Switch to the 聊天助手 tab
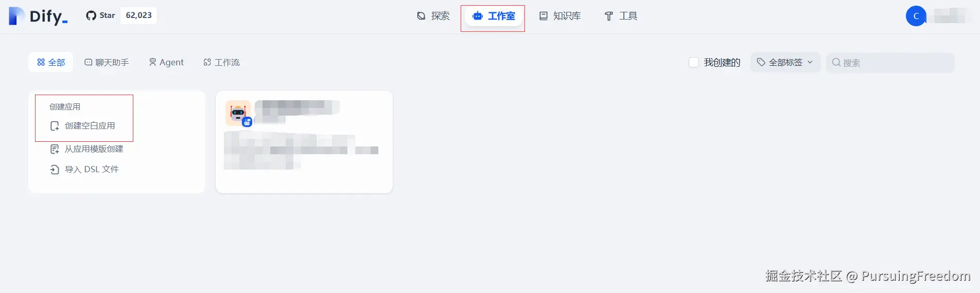This screenshot has width=980, height=293. point(107,62)
